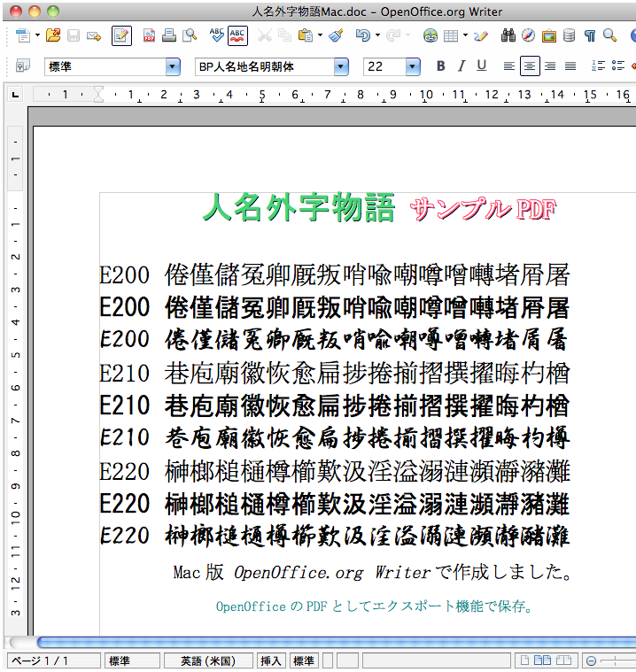The image size is (636, 672).
Task: Expand the font name dropdown arrow
Action: click(x=341, y=67)
